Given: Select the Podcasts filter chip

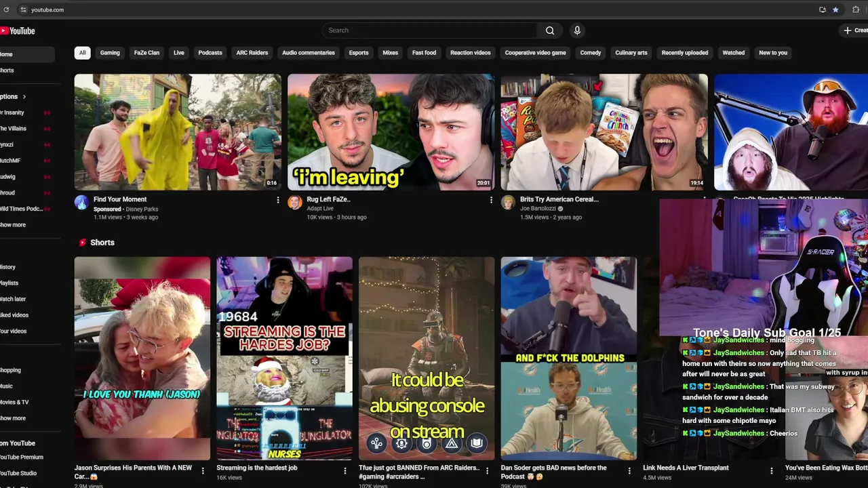Looking at the screenshot, I should pyautogui.click(x=210, y=53).
